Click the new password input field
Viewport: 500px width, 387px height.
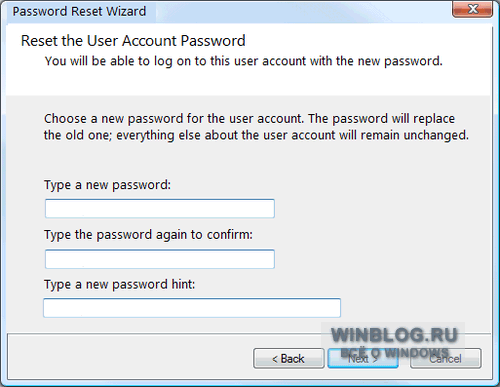[160, 209]
